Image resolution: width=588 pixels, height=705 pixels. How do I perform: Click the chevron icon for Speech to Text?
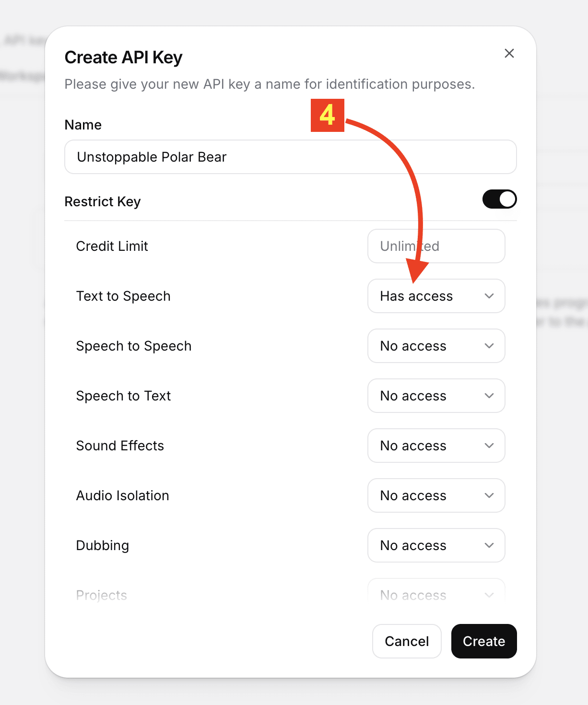click(489, 396)
